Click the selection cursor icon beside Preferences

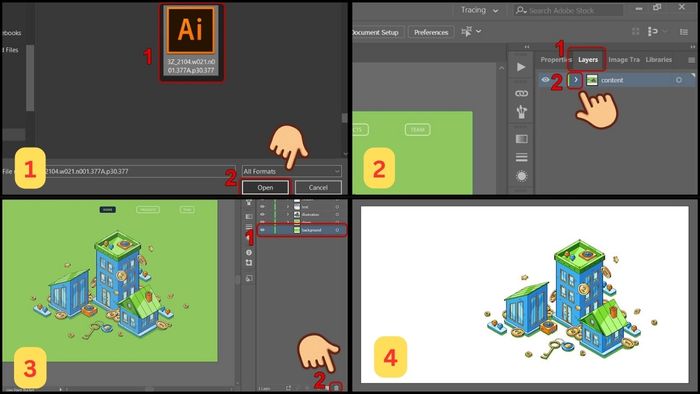point(467,31)
